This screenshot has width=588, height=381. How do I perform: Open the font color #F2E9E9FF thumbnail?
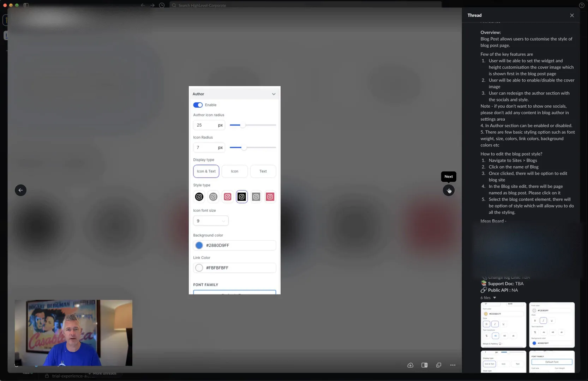click(552, 325)
